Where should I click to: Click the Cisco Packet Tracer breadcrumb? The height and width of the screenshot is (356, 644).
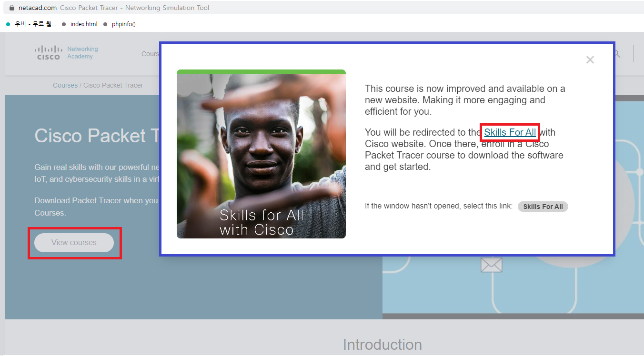click(113, 85)
